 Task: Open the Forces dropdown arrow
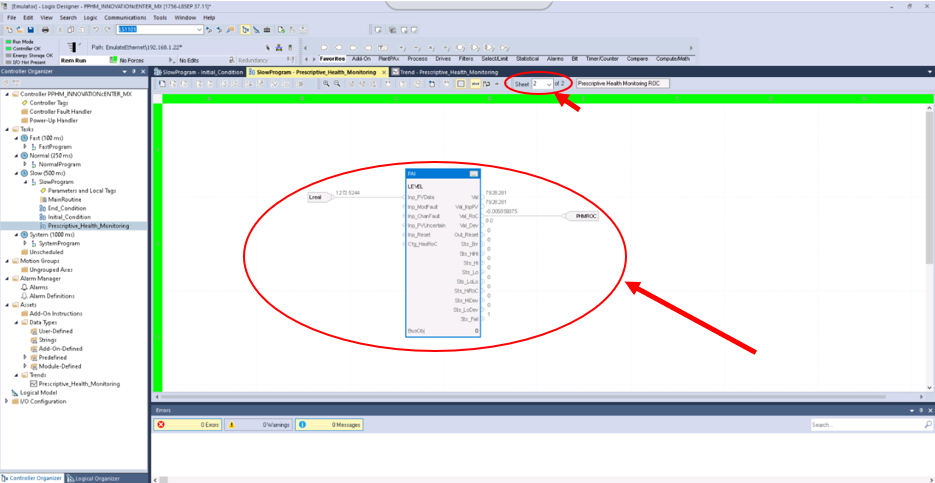click(172, 60)
